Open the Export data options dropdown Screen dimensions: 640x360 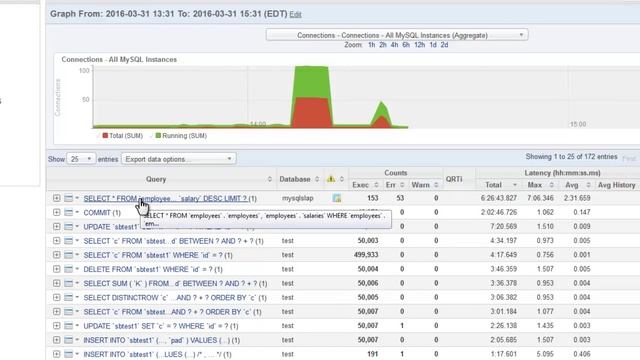(x=178, y=159)
